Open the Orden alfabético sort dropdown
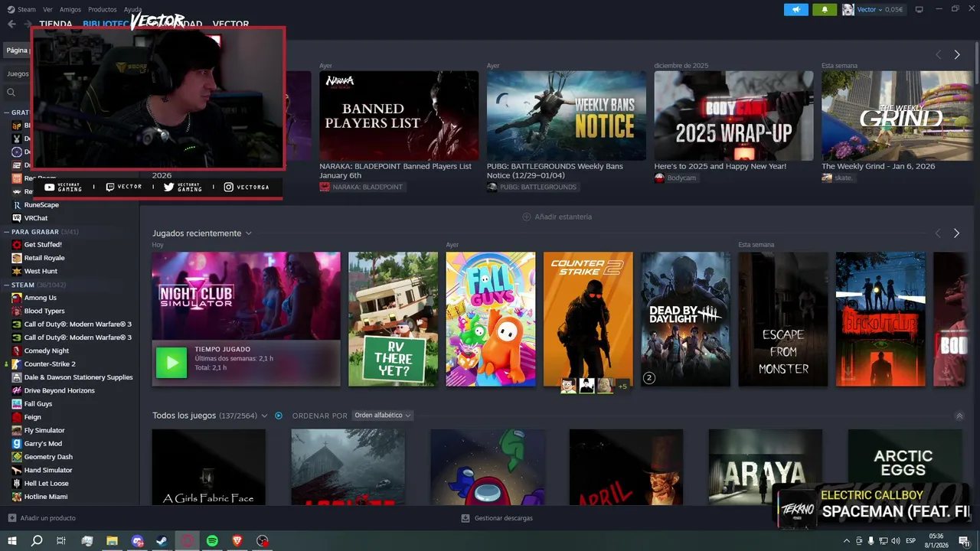980x551 pixels. coord(382,416)
